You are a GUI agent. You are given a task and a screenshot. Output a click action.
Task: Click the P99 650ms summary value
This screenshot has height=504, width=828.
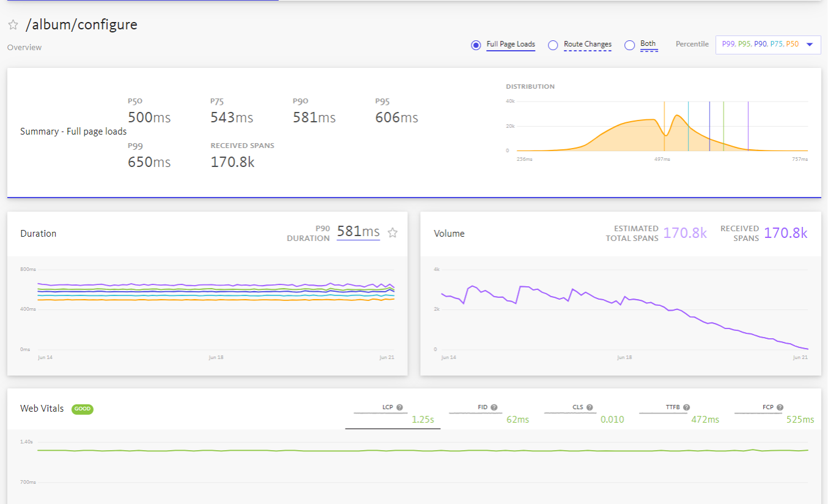click(149, 162)
